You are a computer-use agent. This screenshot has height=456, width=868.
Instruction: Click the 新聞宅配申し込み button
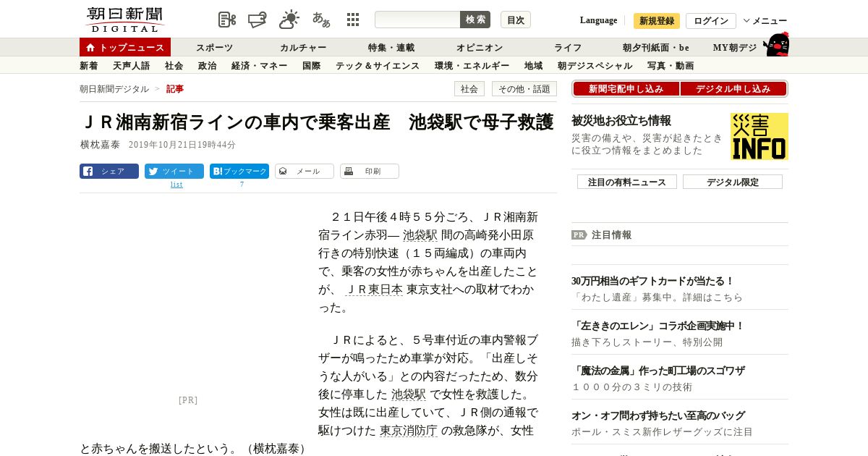click(626, 89)
